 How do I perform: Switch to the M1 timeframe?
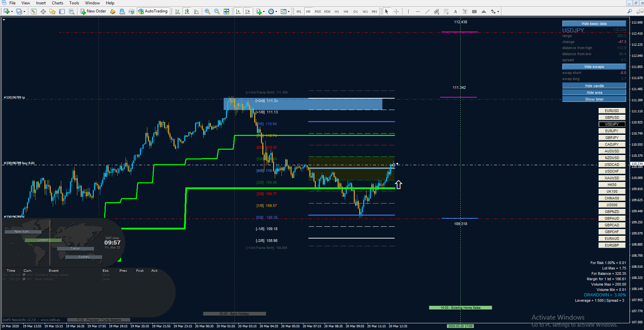(x=299, y=11)
